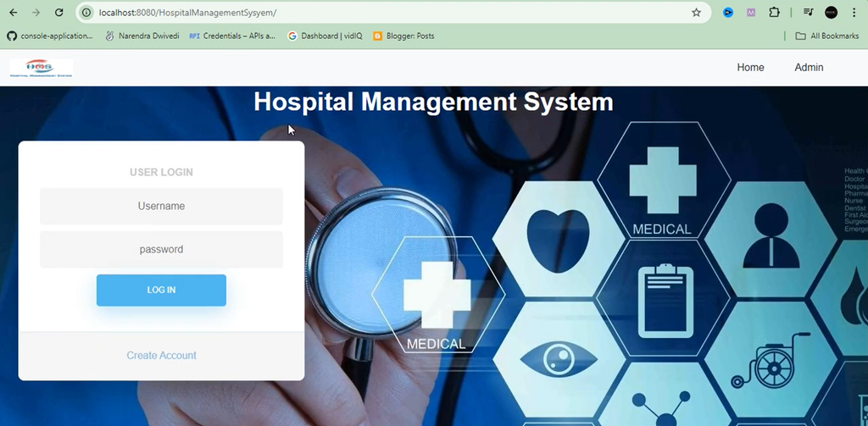Open the Admin navbar link

tap(809, 68)
